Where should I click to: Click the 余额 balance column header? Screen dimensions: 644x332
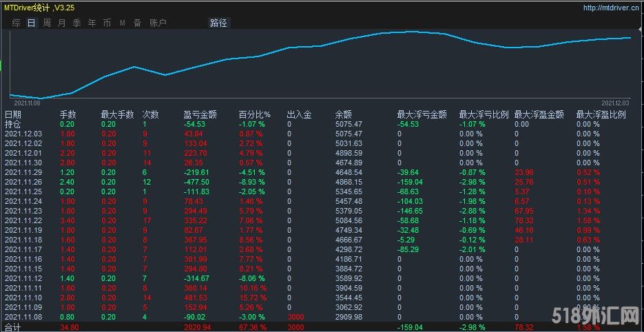343,114
